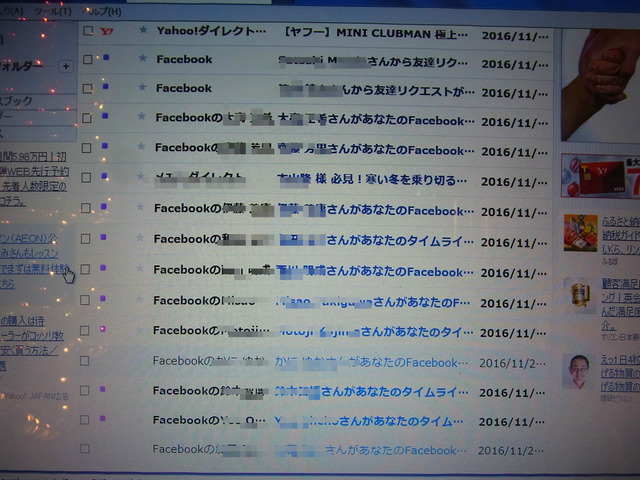Star the 必見!寒い冬を乗り切る mail
The width and height of the screenshot is (640, 480).
pos(141,176)
